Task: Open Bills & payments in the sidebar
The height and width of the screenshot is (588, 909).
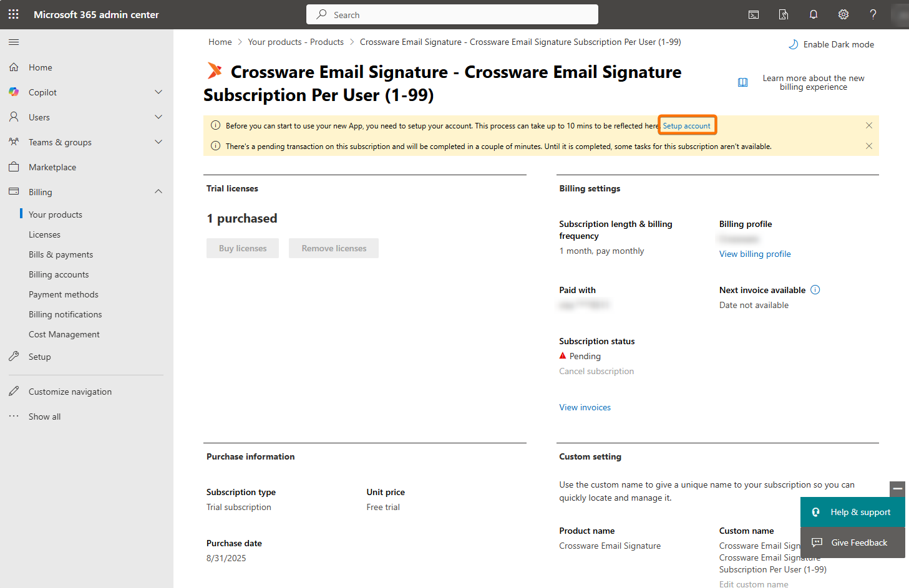Action: 61,254
